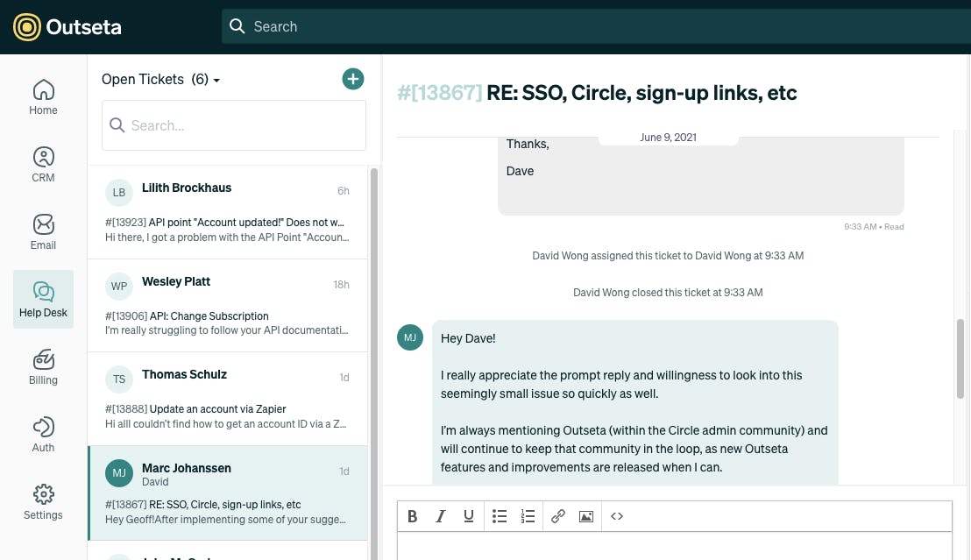This screenshot has width=971, height=560.
Task: Insert a bulleted list
Action: coord(500,516)
